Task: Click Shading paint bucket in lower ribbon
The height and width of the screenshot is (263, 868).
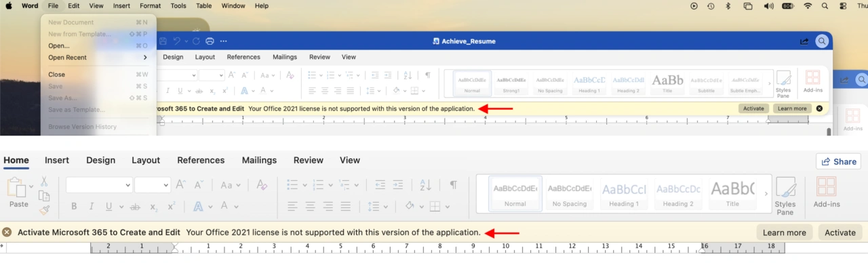Action: pos(410,206)
